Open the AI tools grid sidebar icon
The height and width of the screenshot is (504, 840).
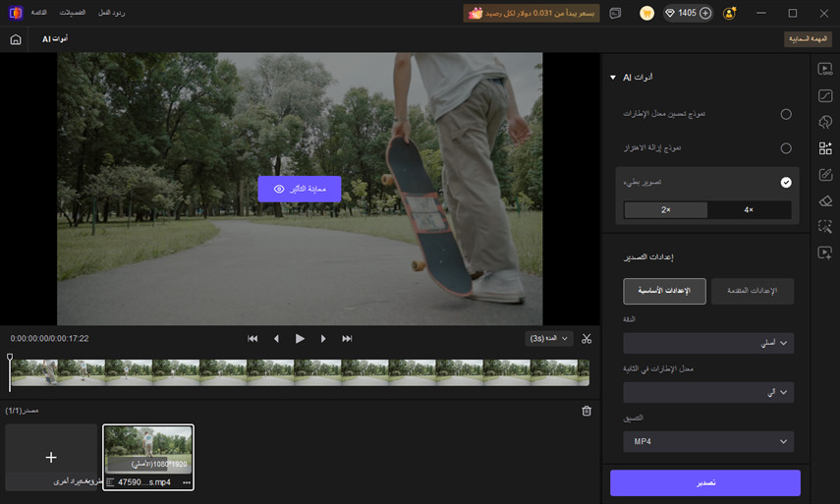(x=825, y=148)
